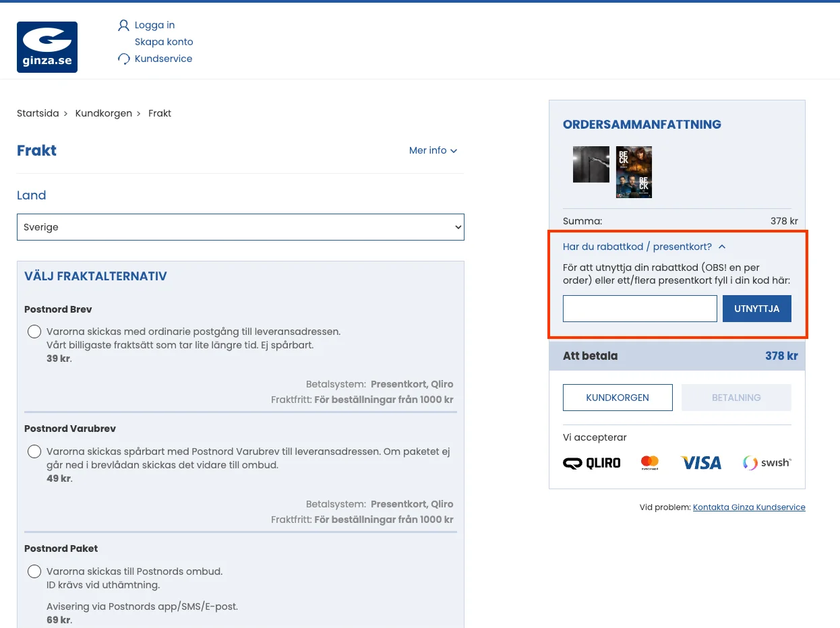Image resolution: width=840 pixels, height=628 pixels.
Task: Go to the Startsida breadcrumb
Action: [38, 113]
